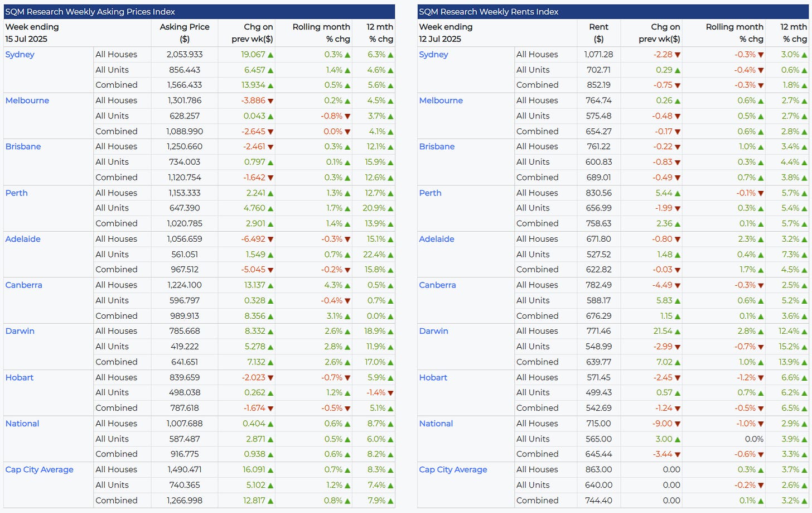The image size is (812, 513).
Task: Open the Hobart link in Asking Prices table
Action: (x=19, y=377)
